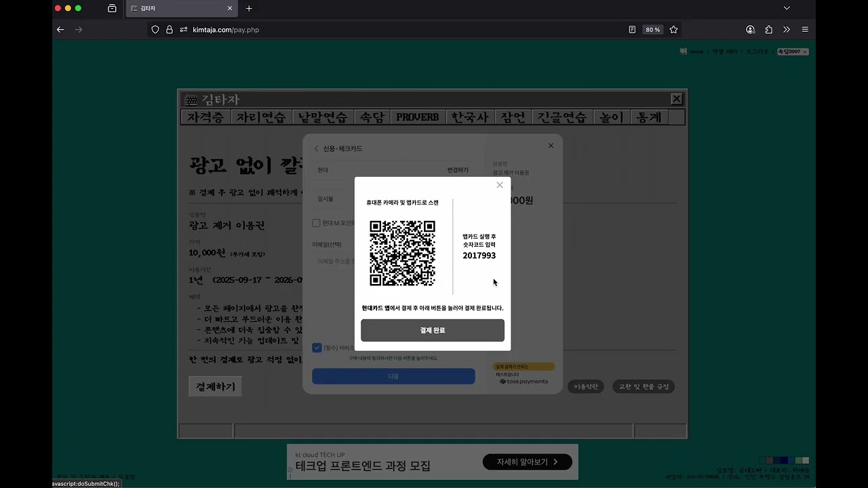868x488 pixels.
Task: Enable the 현대 M 포인트 checkbox
Action: click(316, 222)
